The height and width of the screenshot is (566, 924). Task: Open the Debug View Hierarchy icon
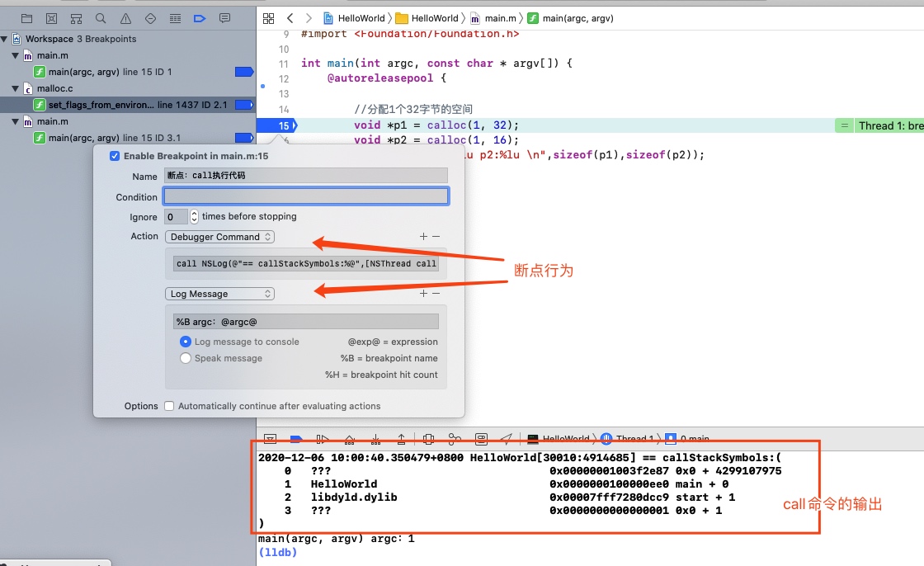[x=428, y=439]
